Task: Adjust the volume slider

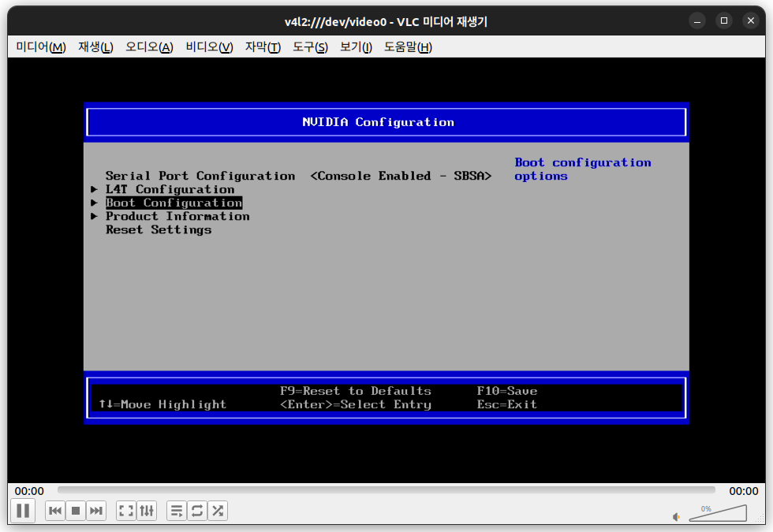Action: (718, 513)
